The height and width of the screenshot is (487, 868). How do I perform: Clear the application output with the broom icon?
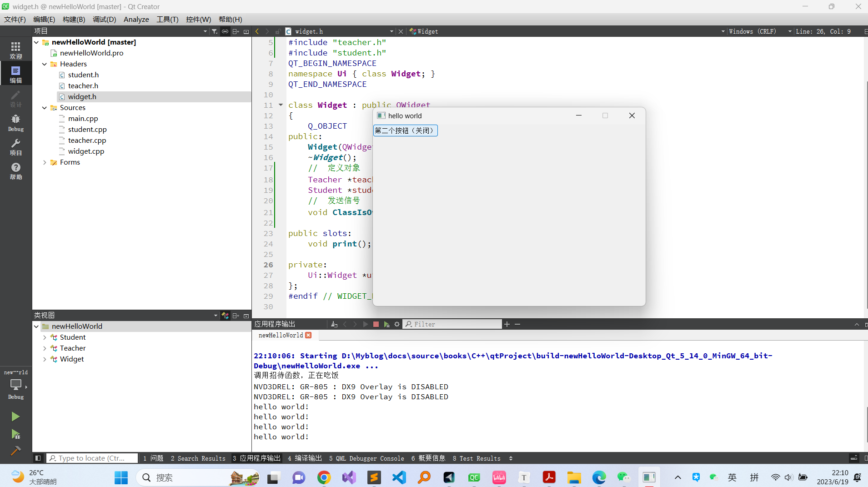click(334, 324)
